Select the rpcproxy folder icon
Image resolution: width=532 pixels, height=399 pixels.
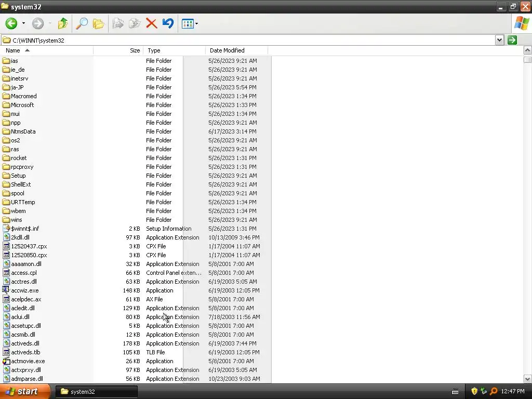[x=6, y=167]
